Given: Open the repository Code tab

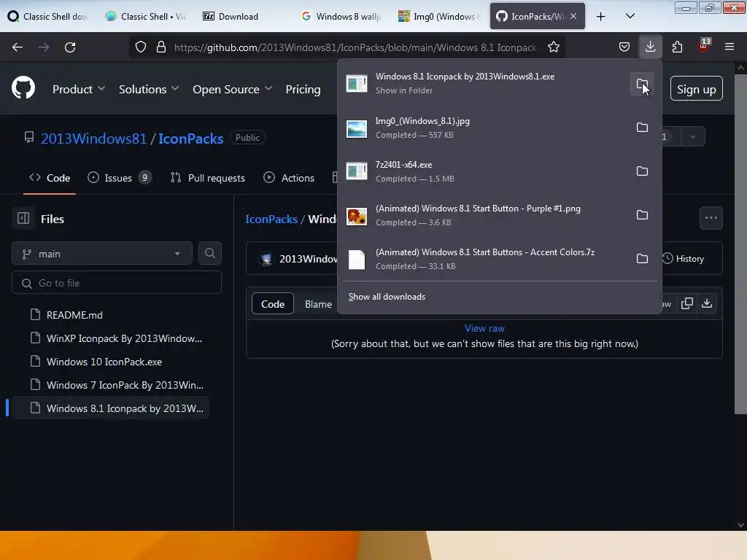Looking at the screenshot, I should click(50, 178).
